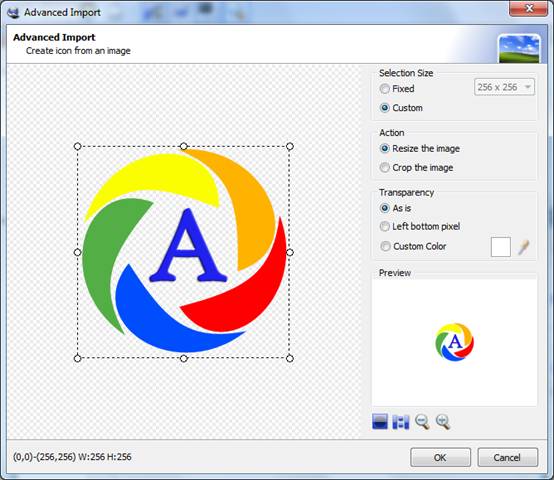Click the fit-to-window preview icon
Image resolution: width=554 pixels, height=480 pixels.
(380, 421)
